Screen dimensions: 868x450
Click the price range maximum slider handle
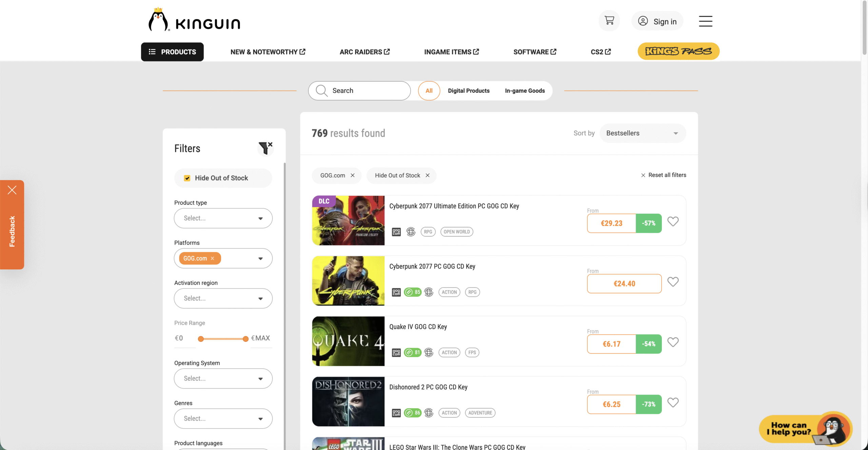tap(245, 339)
